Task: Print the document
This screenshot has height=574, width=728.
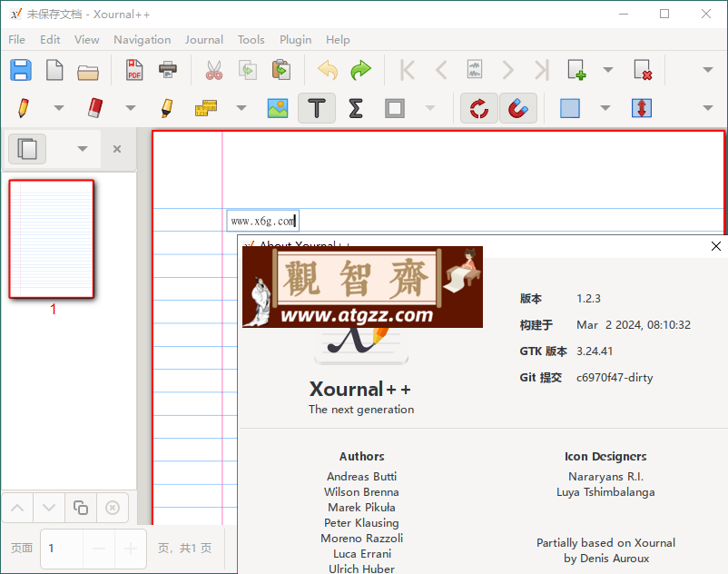Action: (168, 70)
